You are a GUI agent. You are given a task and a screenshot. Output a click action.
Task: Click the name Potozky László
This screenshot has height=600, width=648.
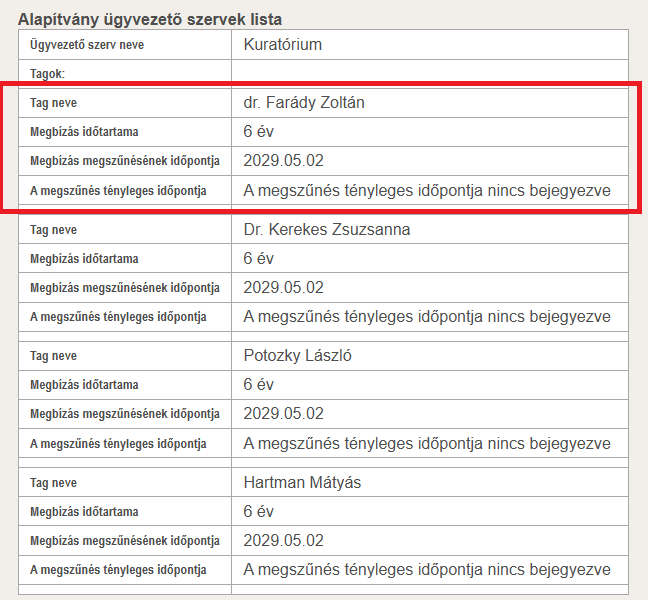(x=298, y=356)
